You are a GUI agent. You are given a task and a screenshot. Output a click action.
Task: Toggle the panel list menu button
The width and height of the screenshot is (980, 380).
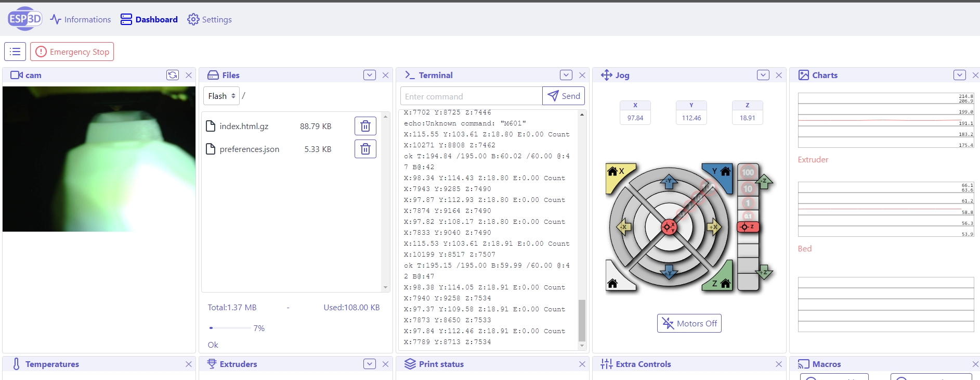(x=15, y=52)
